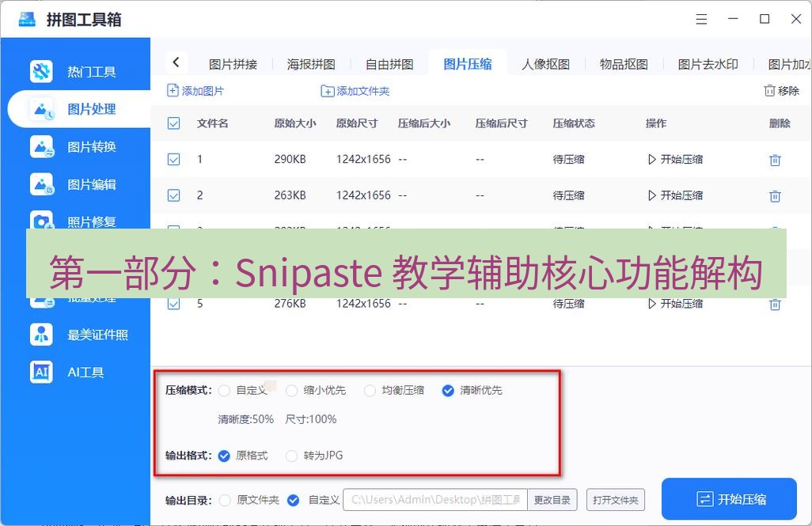Click the 文件名 column header
The height and width of the screenshot is (526, 812).
[x=212, y=123]
